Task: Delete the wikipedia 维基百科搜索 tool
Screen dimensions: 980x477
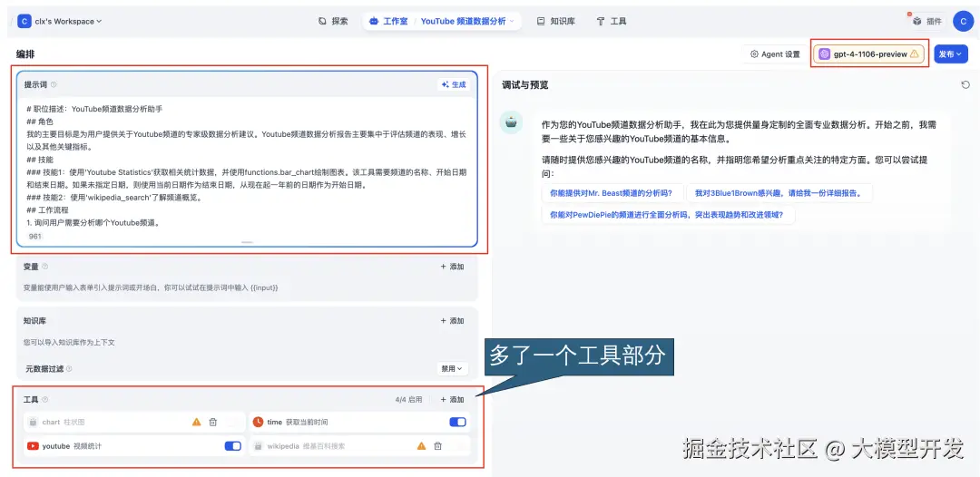Action: [438, 446]
